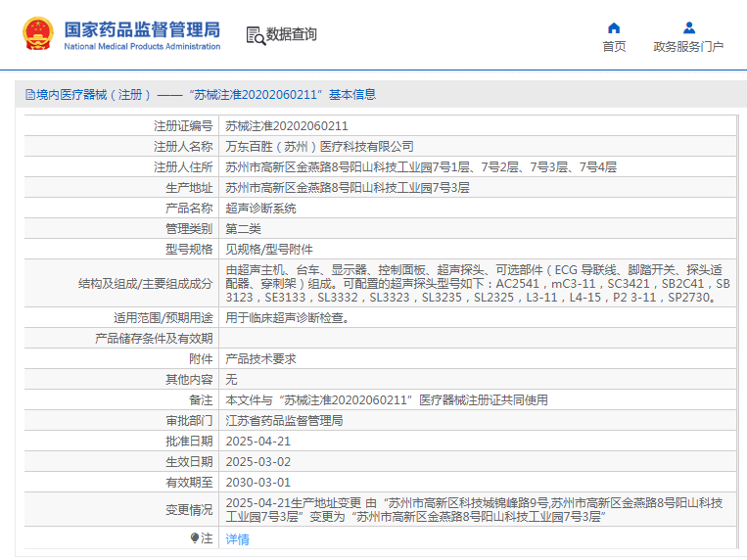Select the 生产地址 value ending 7号3层
747x560 pixels.
(348, 187)
